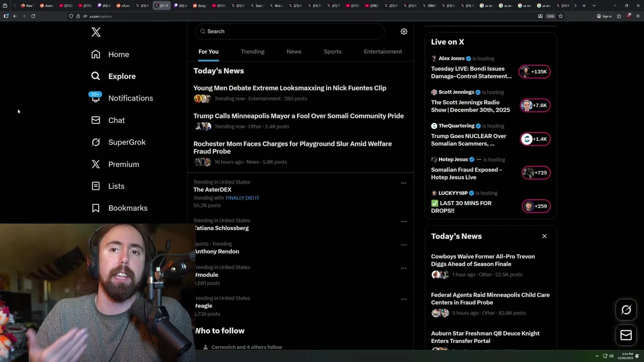This screenshot has height=362, width=644.
Task: Click the Today's News heading in main feed
Action: point(218,71)
